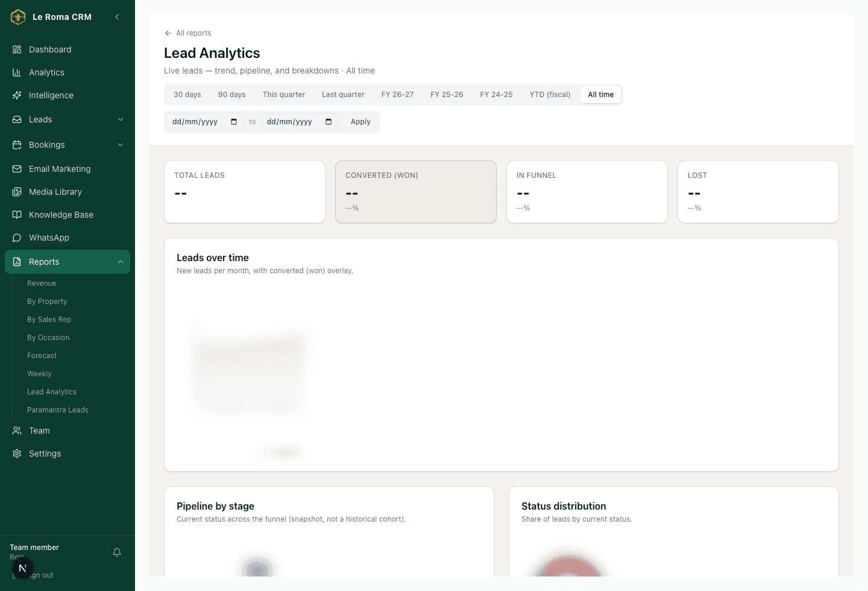
Task: Click the Le Roma CRM logo icon
Action: [x=18, y=17]
